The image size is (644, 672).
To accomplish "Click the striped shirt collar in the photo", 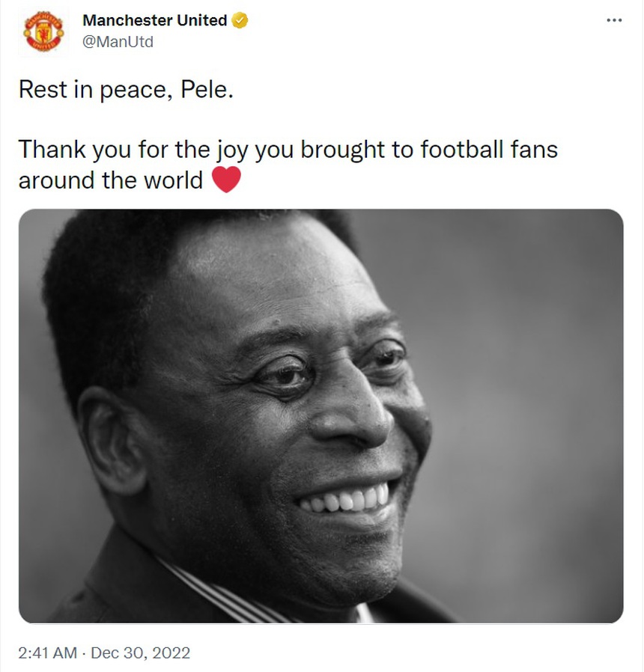I will coord(225,591).
